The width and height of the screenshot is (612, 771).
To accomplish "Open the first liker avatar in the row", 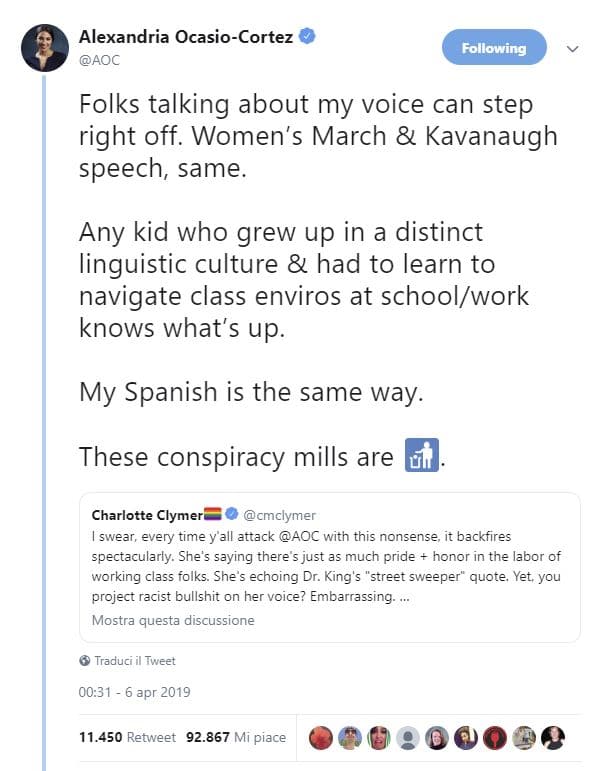I will (323, 738).
